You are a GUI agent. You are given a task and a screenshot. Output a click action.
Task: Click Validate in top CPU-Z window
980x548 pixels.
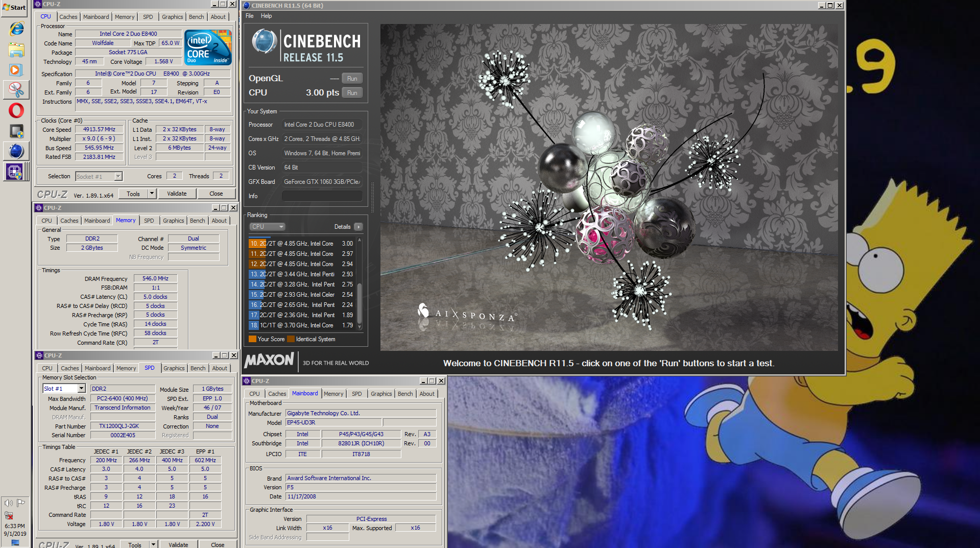coord(177,194)
